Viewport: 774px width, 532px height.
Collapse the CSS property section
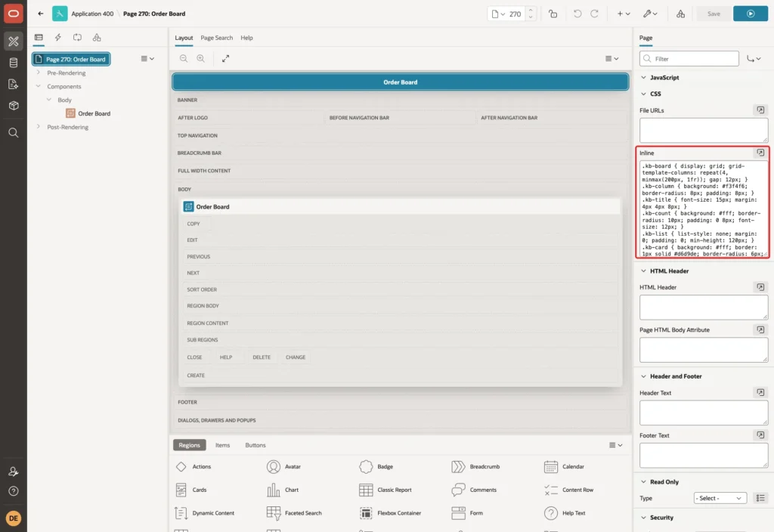(643, 94)
